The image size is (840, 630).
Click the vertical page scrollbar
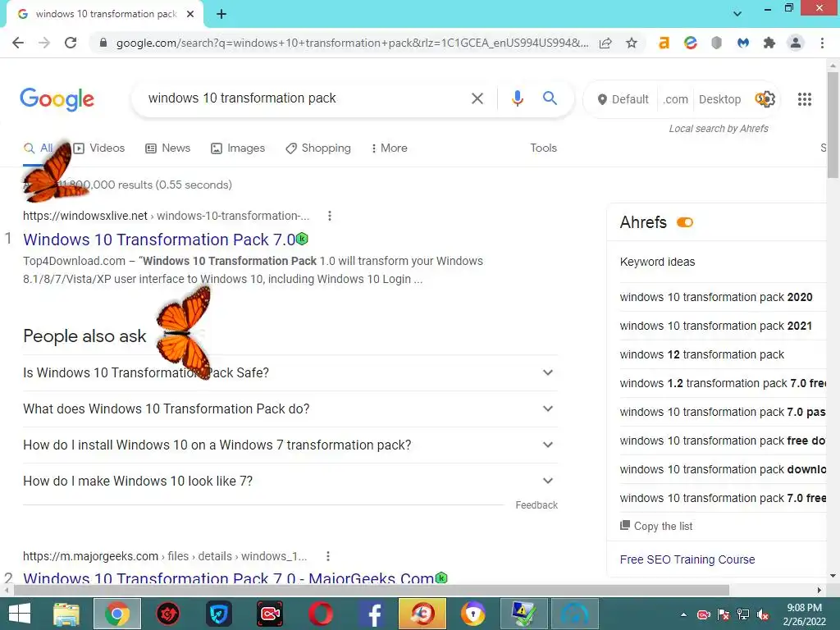click(833, 126)
